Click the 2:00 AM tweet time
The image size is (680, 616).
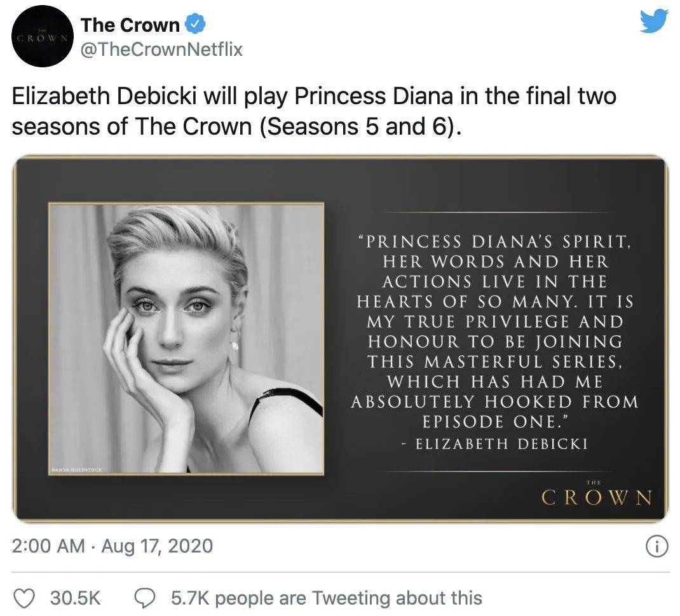49,546
